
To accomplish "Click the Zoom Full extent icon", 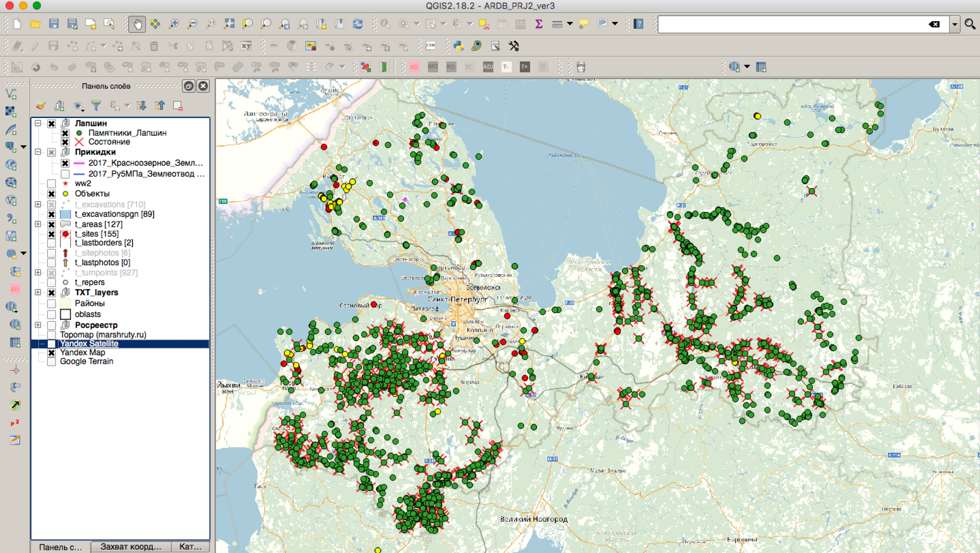I will (229, 24).
